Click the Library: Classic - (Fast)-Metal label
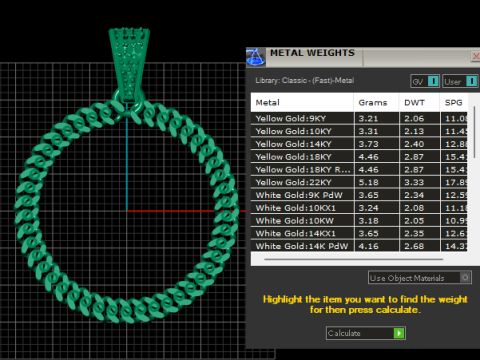This screenshot has width=480, height=360. (304, 80)
